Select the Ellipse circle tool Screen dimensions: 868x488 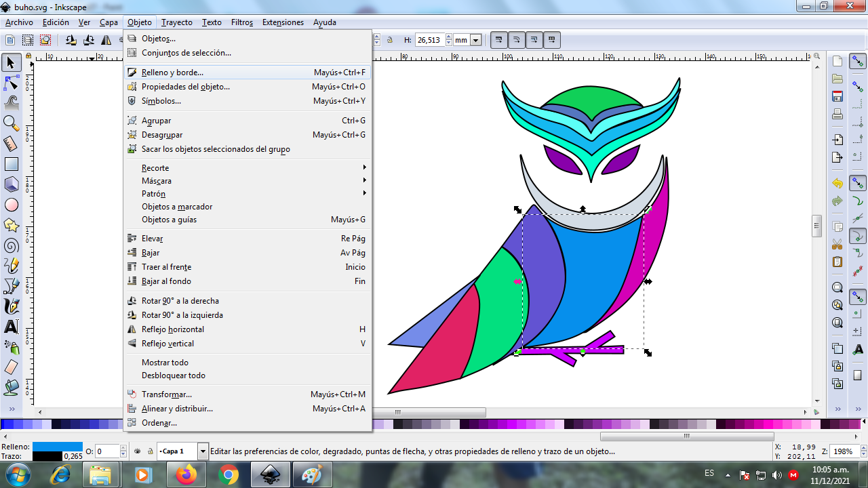click(x=11, y=205)
